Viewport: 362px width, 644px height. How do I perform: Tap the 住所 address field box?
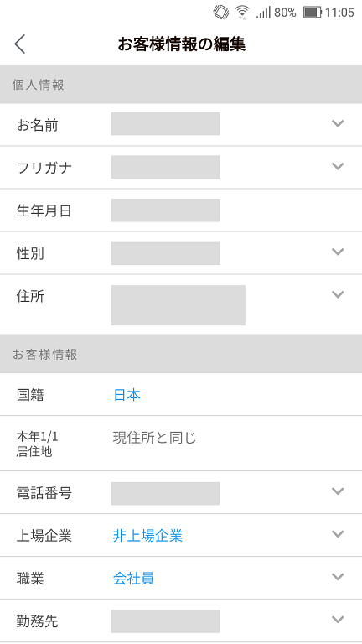pos(178,305)
